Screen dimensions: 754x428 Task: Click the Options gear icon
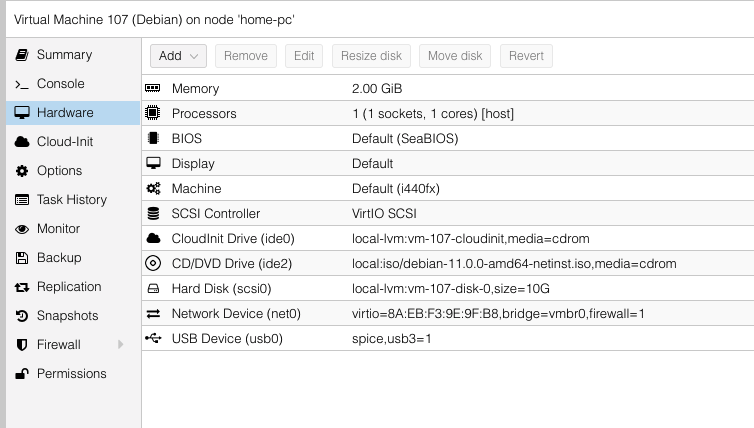[21, 171]
